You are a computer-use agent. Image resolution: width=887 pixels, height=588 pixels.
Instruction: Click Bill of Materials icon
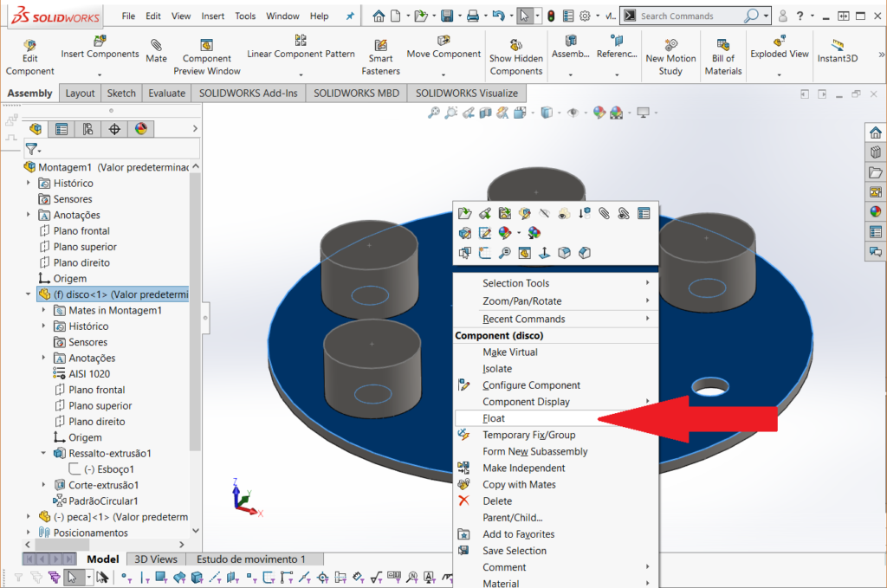tap(722, 57)
